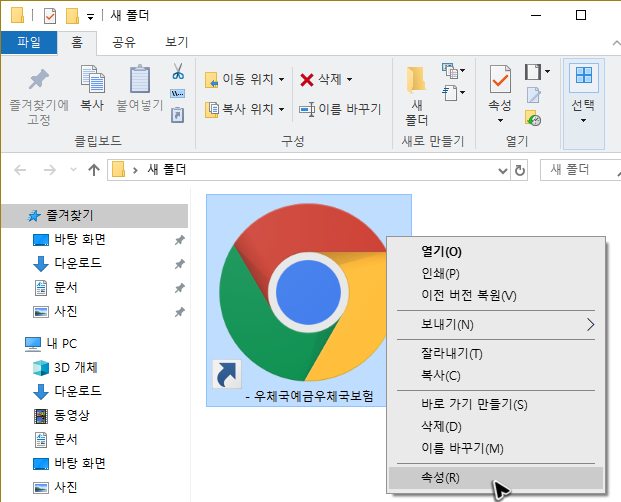Click the search box for 새 폴더
The image size is (621, 502).
coord(580,170)
